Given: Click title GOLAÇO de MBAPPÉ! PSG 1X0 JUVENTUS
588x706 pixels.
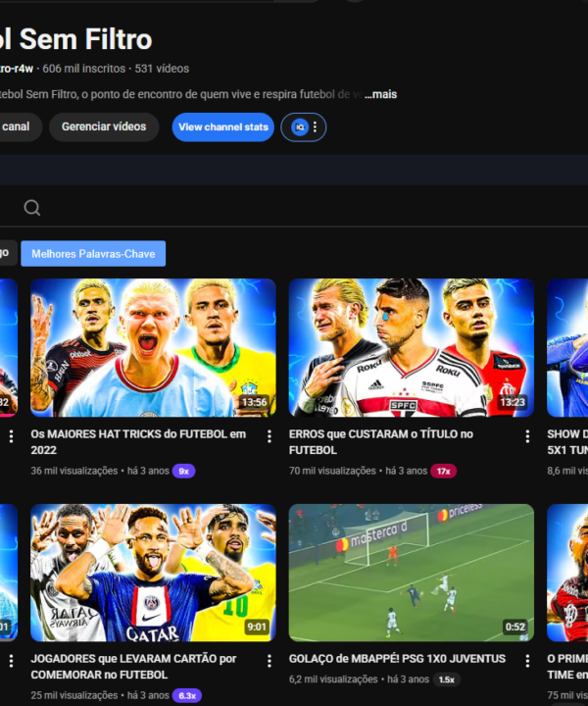Looking at the screenshot, I should [397, 659].
